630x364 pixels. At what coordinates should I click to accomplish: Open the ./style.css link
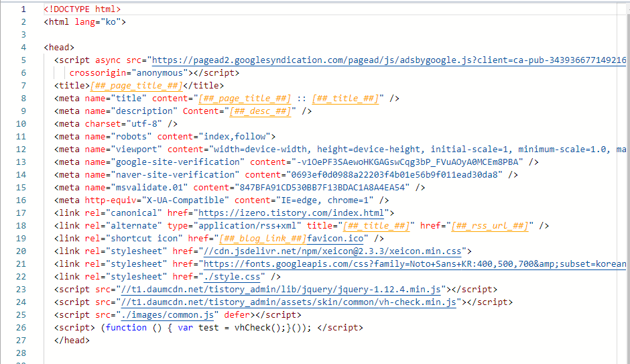click(233, 276)
